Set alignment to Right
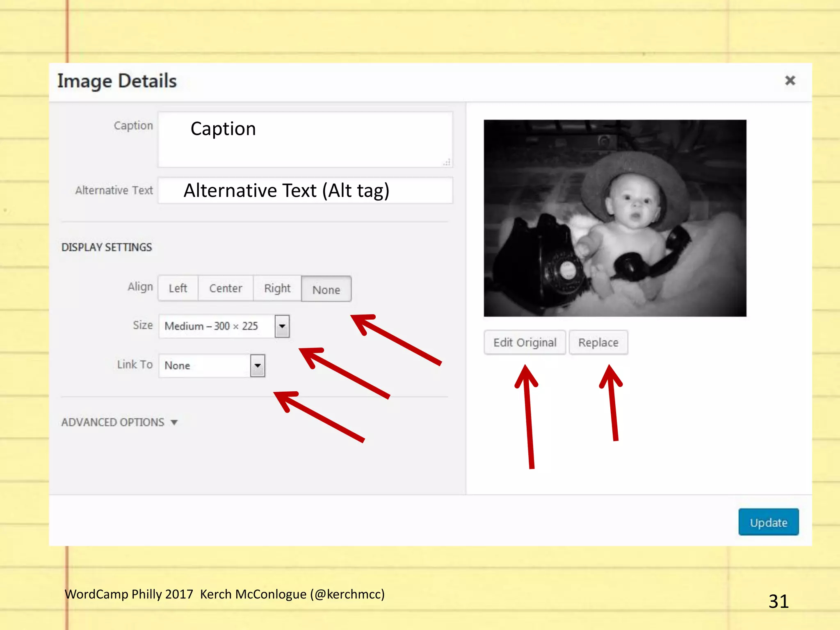Image resolution: width=840 pixels, height=630 pixels. coord(277,288)
